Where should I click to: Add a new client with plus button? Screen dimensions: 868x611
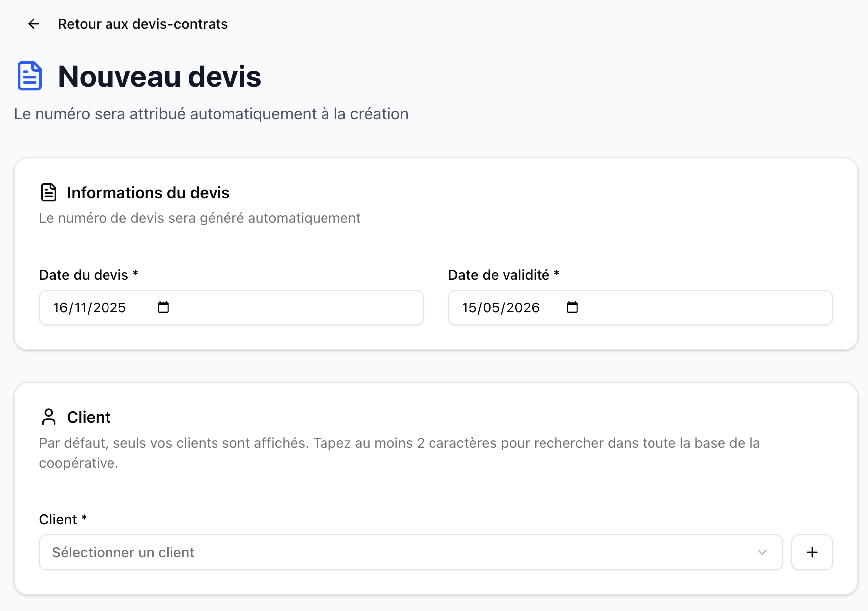812,552
